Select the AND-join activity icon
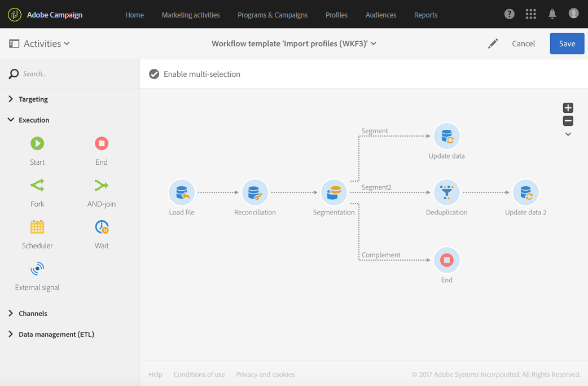This screenshot has width=588, height=386. click(101, 185)
